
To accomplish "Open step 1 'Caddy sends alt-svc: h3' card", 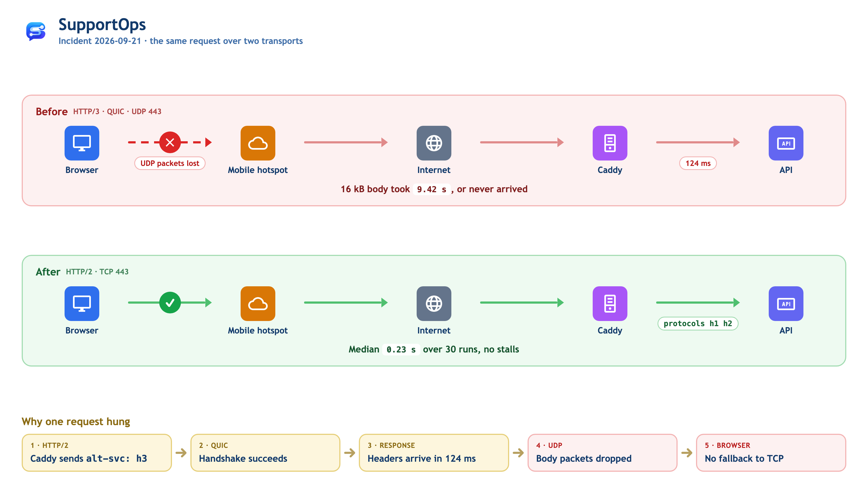I will click(x=97, y=453).
